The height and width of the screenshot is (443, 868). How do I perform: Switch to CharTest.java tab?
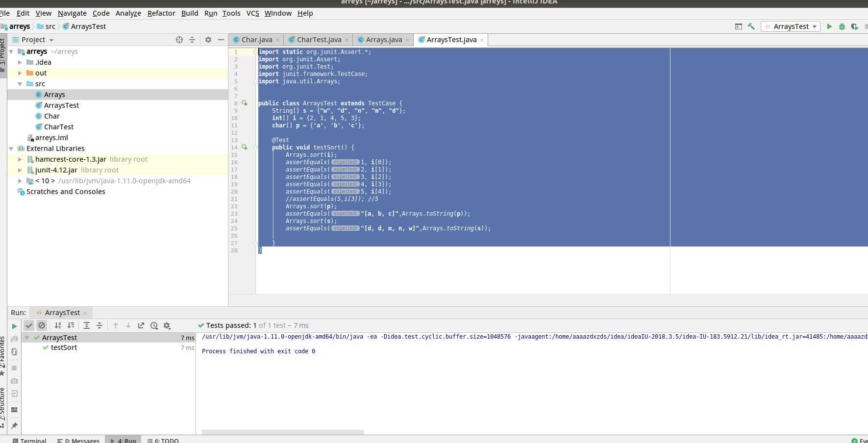319,40
